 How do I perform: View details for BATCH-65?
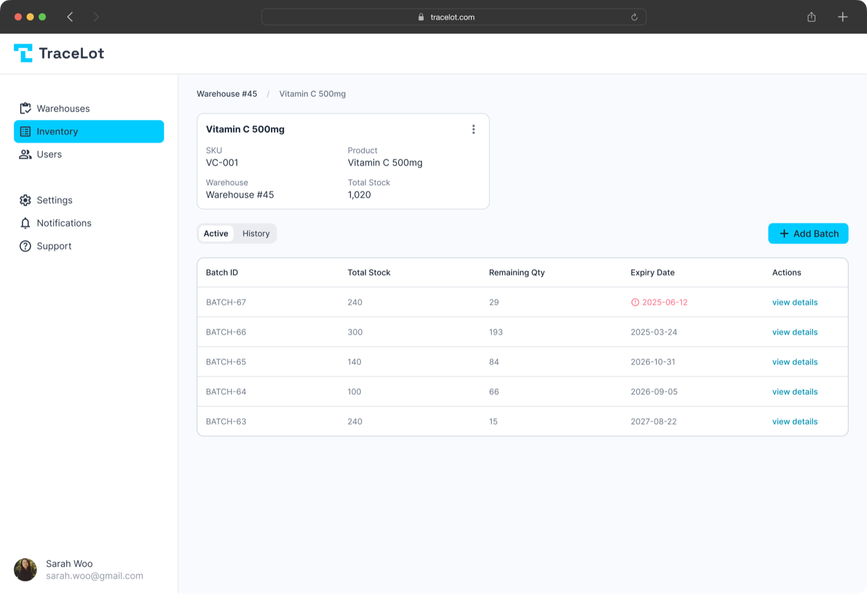point(794,362)
